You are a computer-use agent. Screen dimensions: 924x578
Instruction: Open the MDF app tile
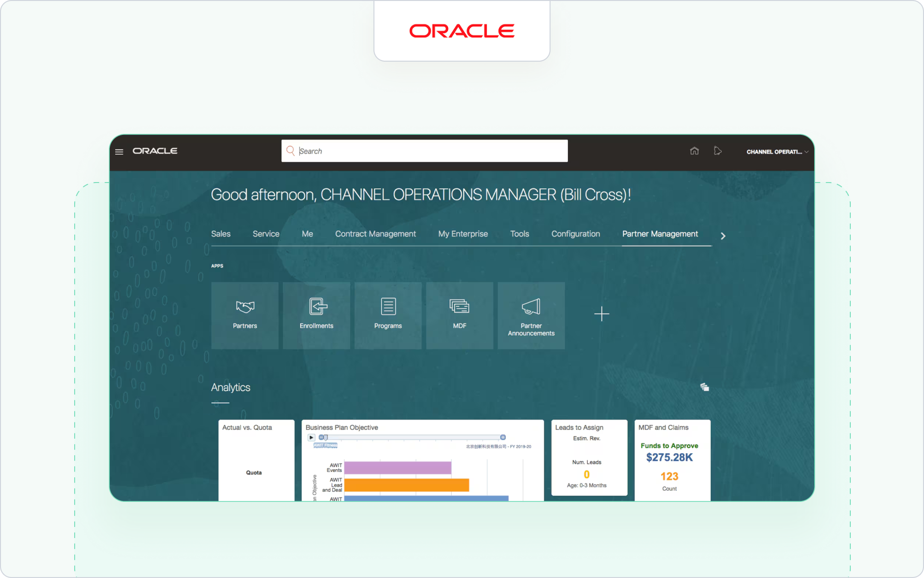(x=460, y=315)
